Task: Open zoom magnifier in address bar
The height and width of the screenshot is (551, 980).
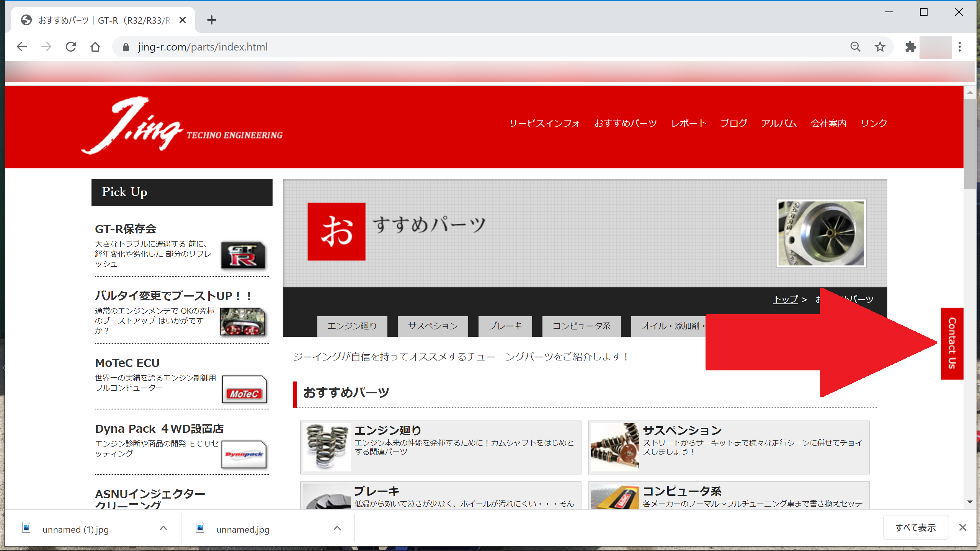Action: [855, 47]
